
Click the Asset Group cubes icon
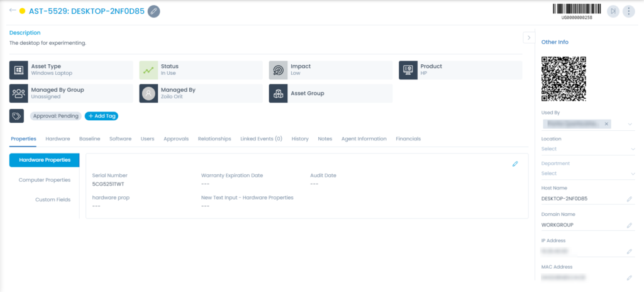pyautogui.click(x=278, y=93)
